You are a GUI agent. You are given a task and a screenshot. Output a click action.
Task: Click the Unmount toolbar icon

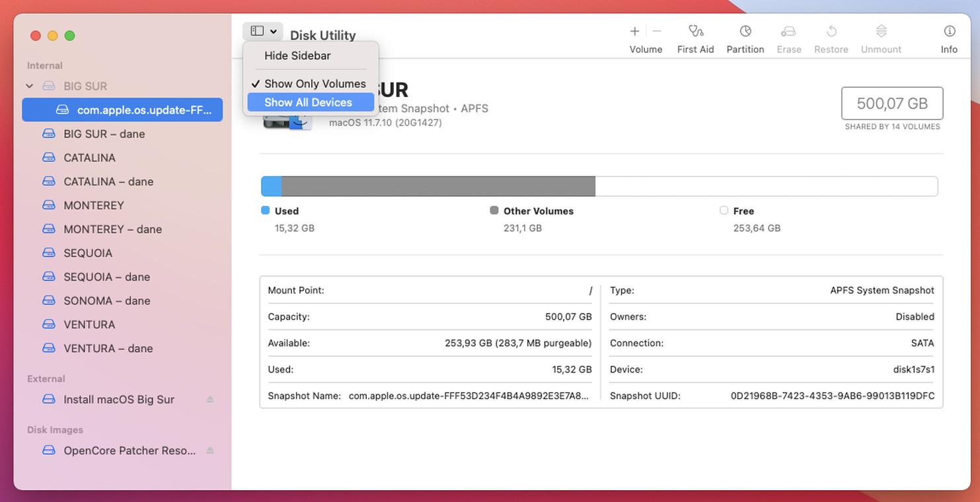(881, 31)
